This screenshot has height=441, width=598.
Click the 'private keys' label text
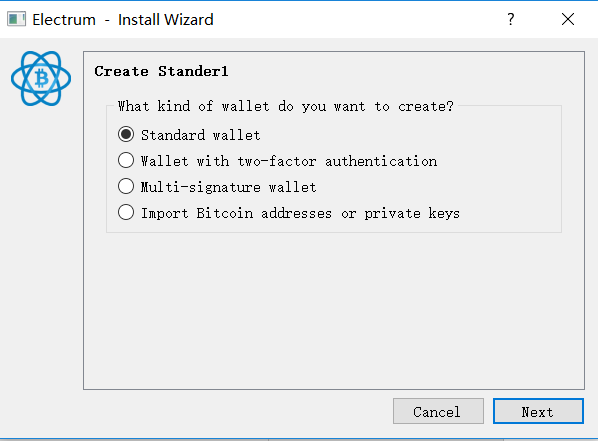[412, 213]
